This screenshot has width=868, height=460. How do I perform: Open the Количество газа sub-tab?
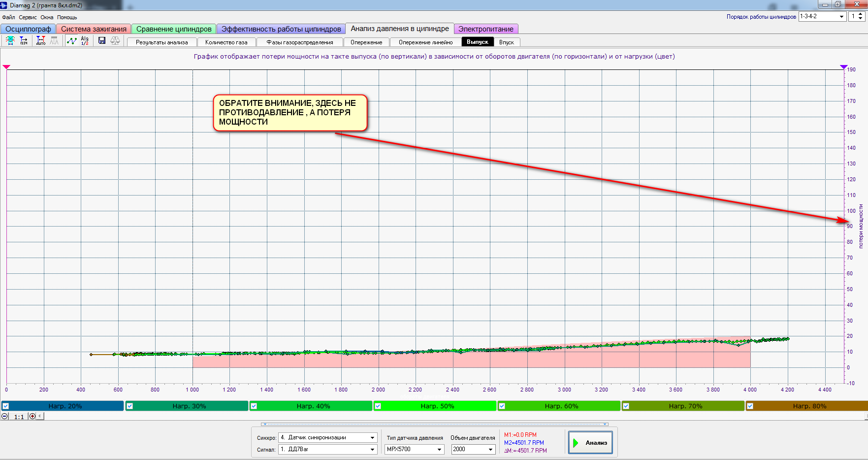click(226, 42)
